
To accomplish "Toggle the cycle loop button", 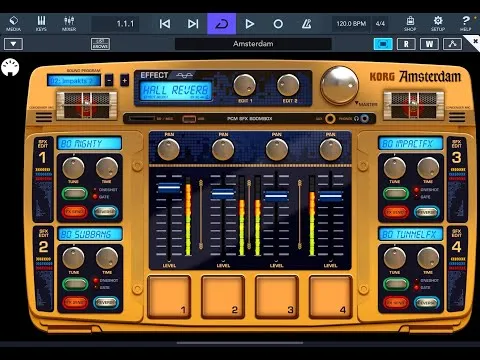I will [222, 24].
